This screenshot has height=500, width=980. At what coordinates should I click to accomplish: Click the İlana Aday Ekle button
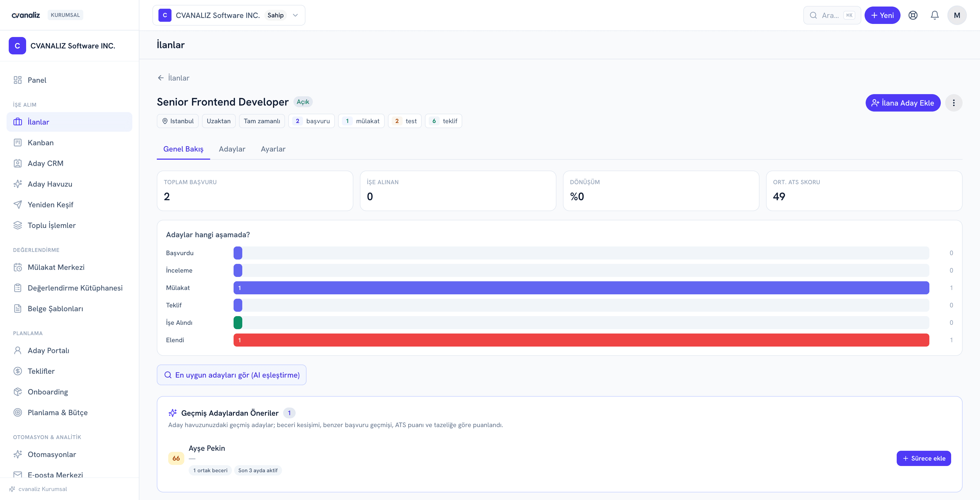click(x=903, y=103)
